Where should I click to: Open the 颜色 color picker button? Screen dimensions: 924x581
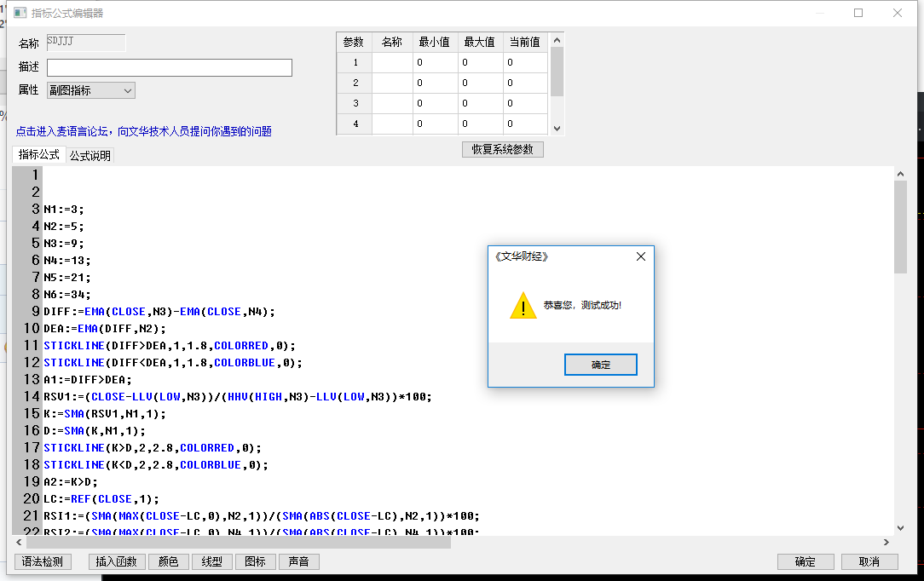pyautogui.click(x=168, y=561)
